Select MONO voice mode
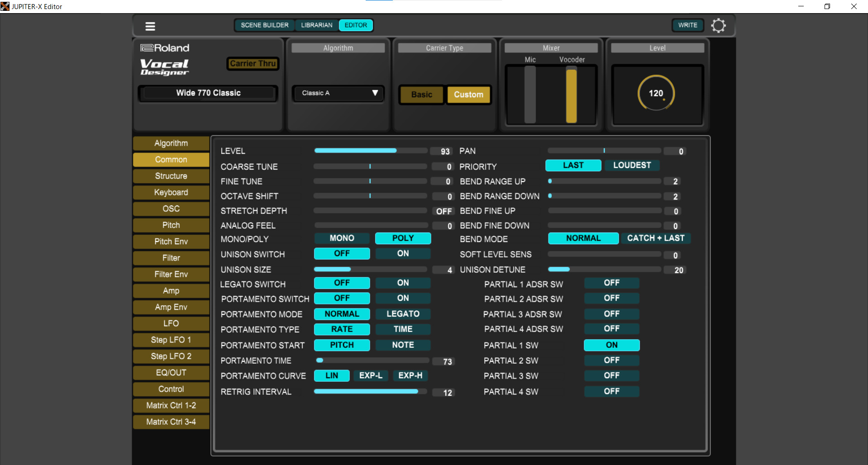This screenshot has height=465, width=868. pos(342,238)
